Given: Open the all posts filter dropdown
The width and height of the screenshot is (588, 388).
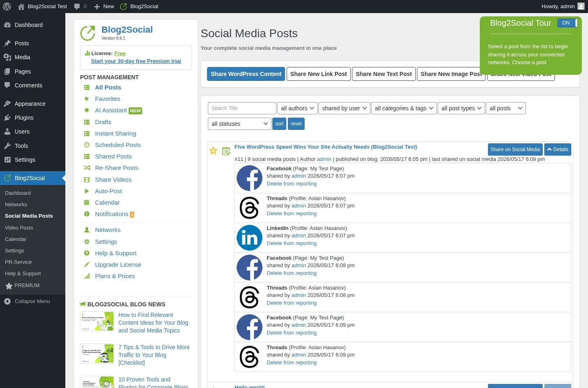Looking at the screenshot, I should pos(506,108).
